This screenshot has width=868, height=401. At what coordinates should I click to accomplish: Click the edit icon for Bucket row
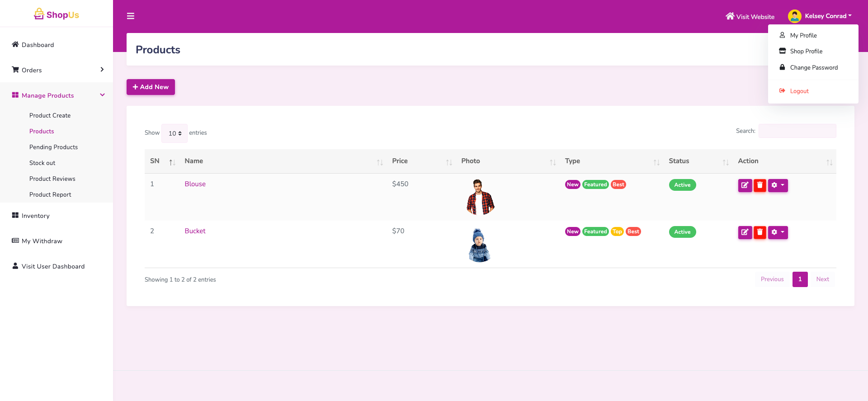[x=745, y=232]
